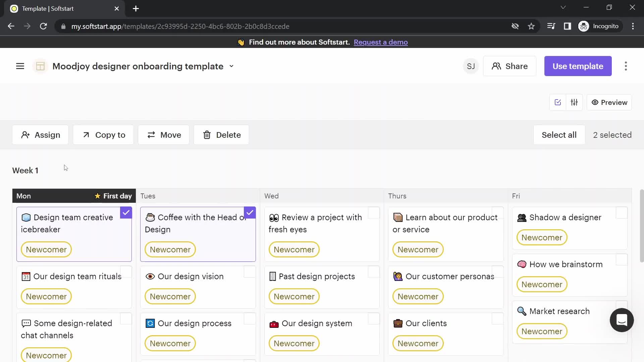Click the SJ user avatar
Screen dimensions: 644x362
471,66
